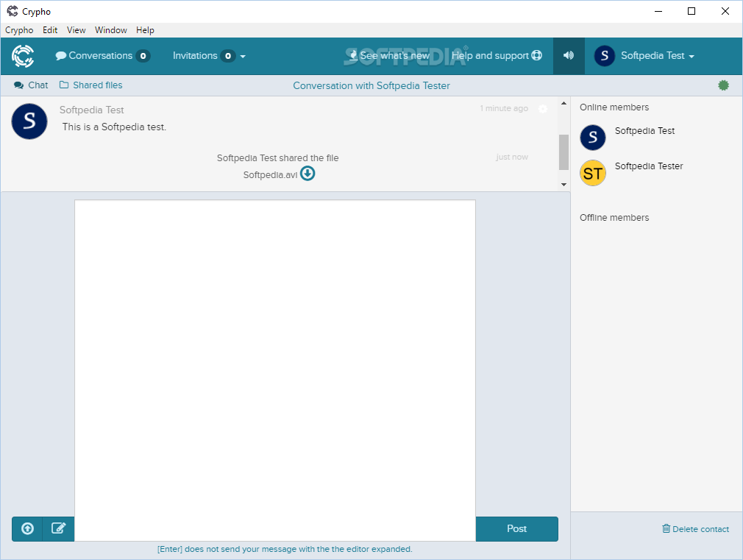Click the S avatar in the header
The height and width of the screenshot is (560, 743).
tap(605, 56)
